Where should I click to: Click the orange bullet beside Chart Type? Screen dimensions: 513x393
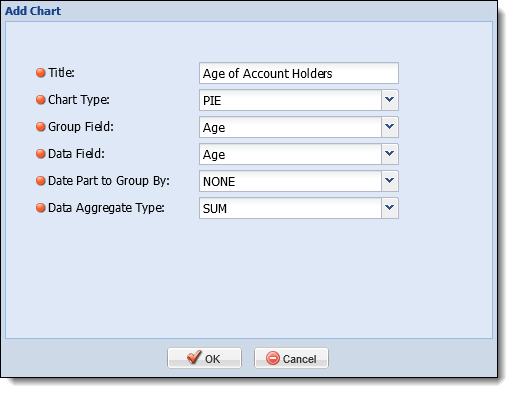41,100
